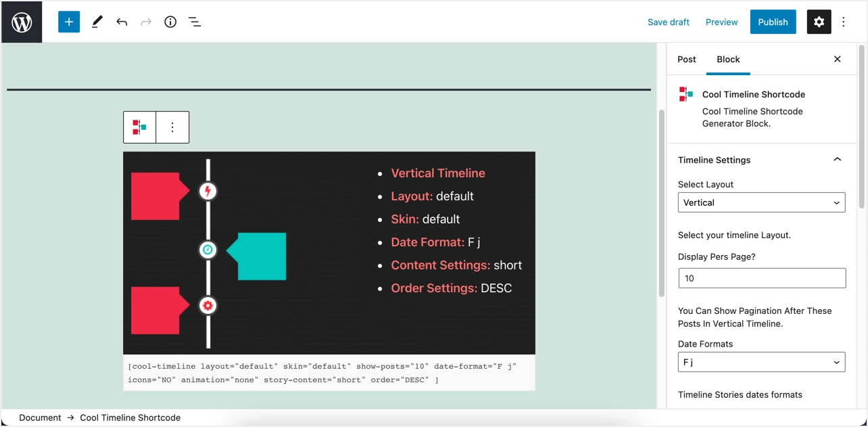Open document details info icon
This screenshot has height=427, width=868.
(x=170, y=22)
